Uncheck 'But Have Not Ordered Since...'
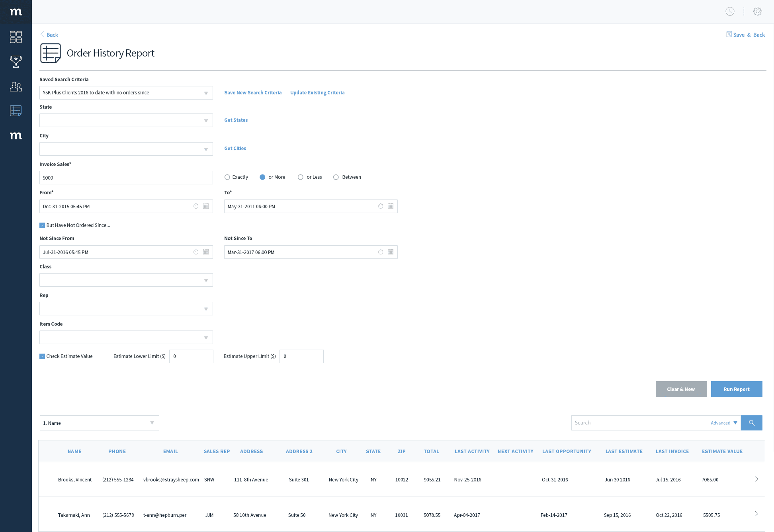 click(x=42, y=225)
